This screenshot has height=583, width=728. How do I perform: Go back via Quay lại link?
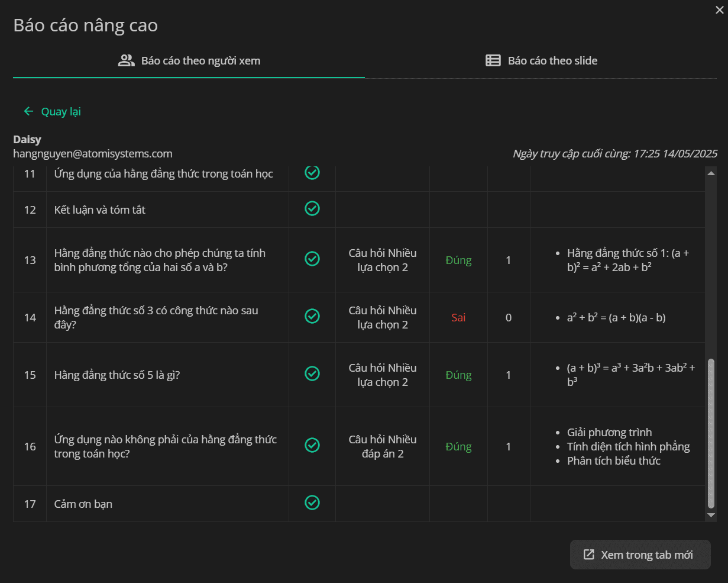(x=52, y=111)
